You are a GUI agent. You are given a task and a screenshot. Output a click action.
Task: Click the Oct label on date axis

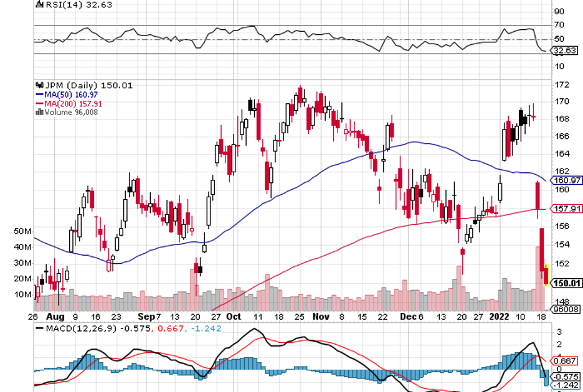[234, 316]
